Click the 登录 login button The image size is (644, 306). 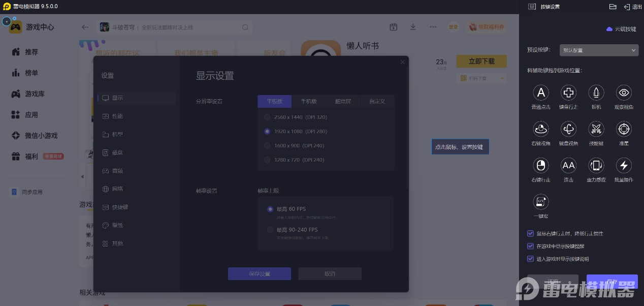(x=453, y=27)
